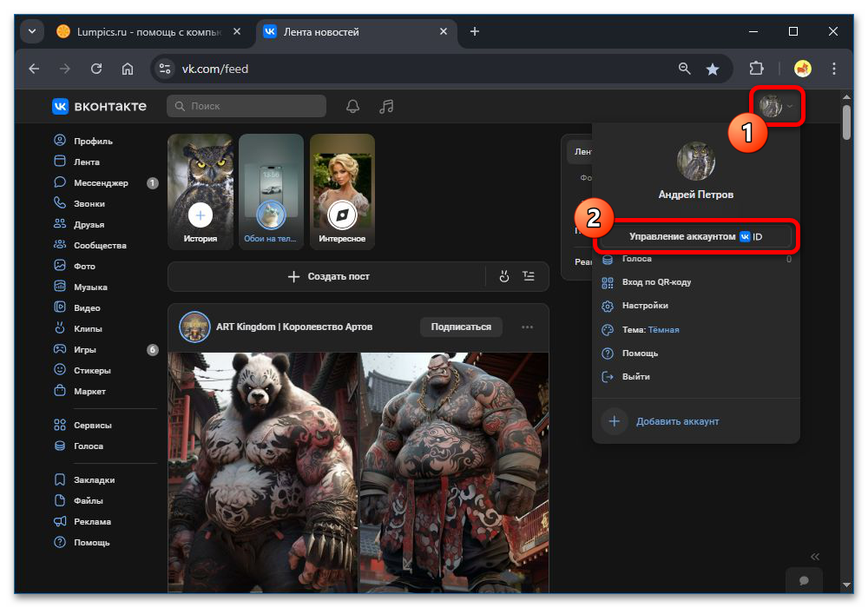This screenshot has width=868, height=608.
Task: Open Закладки section
Action: (84, 479)
